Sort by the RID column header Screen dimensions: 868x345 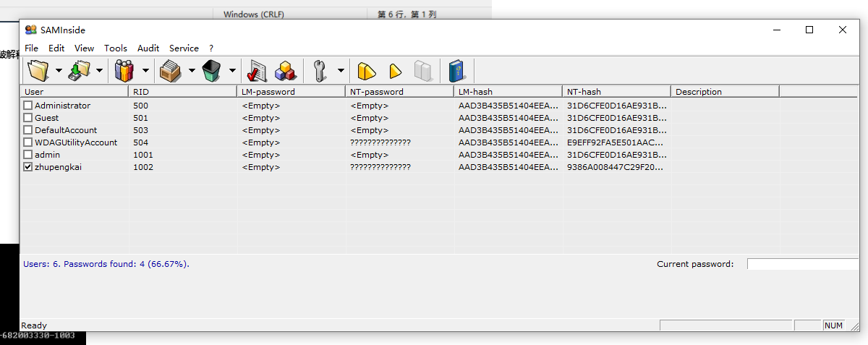182,92
